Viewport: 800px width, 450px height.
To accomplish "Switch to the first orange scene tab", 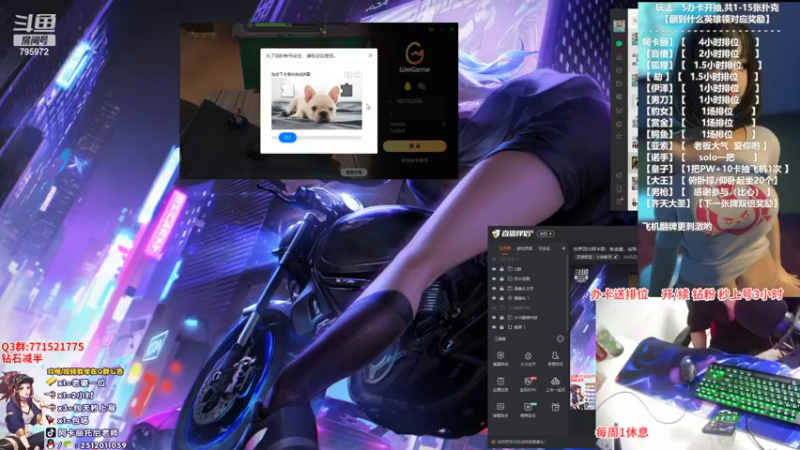I will coord(505,248).
